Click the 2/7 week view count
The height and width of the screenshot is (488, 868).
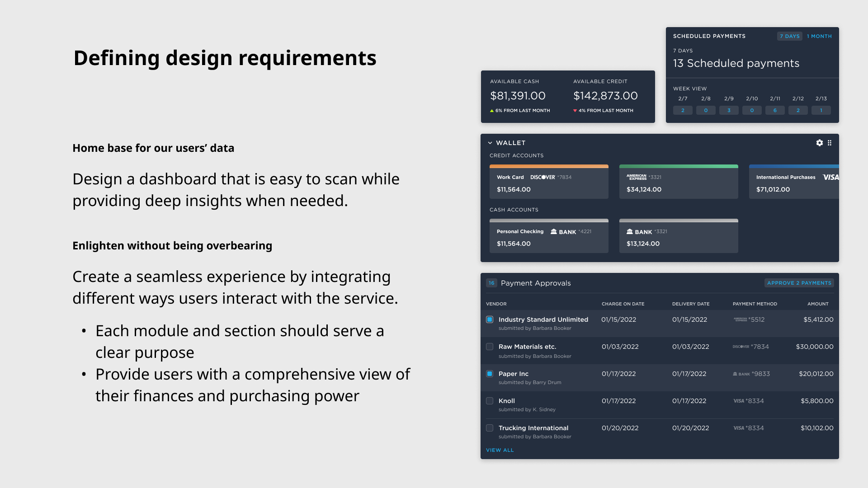coord(683,110)
